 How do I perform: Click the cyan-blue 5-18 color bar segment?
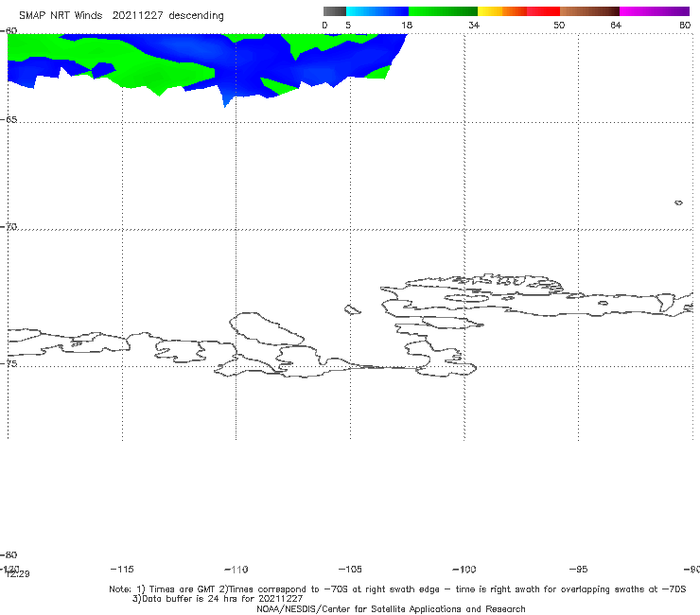377,11
